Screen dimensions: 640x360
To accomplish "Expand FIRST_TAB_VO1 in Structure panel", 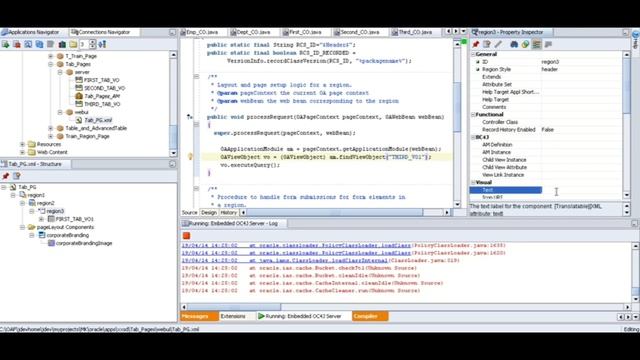I will point(41,219).
